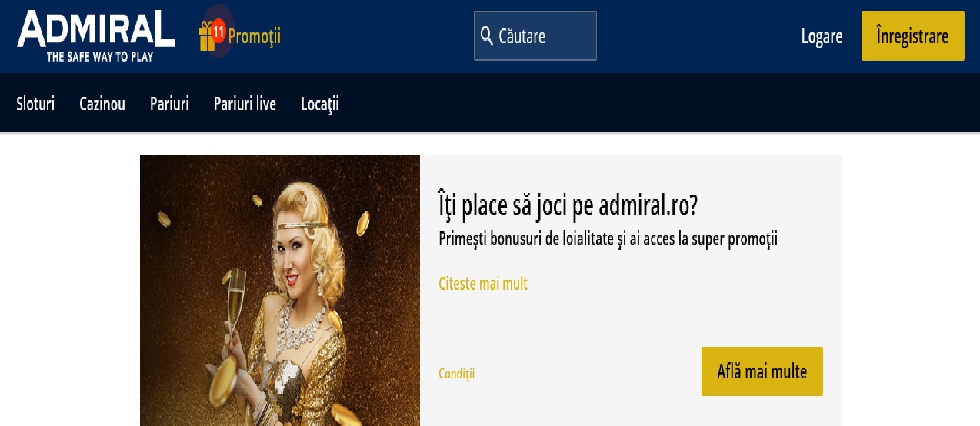Open the Condiții link

[x=457, y=374]
